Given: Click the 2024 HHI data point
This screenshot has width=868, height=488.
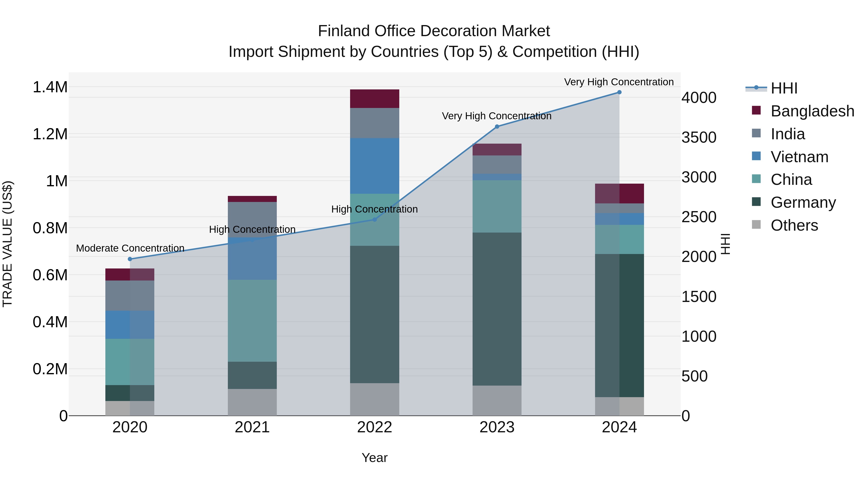Looking at the screenshot, I should (x=619, y=92).
